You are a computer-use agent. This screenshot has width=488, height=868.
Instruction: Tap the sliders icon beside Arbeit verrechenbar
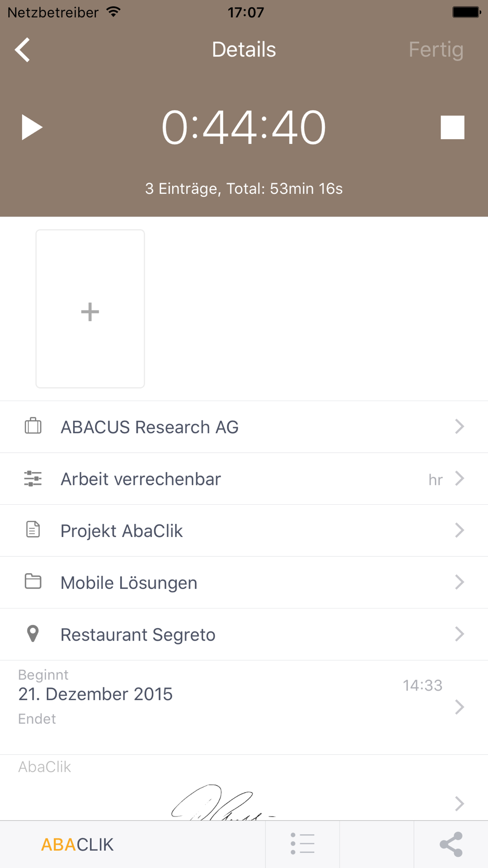point(33,478)
